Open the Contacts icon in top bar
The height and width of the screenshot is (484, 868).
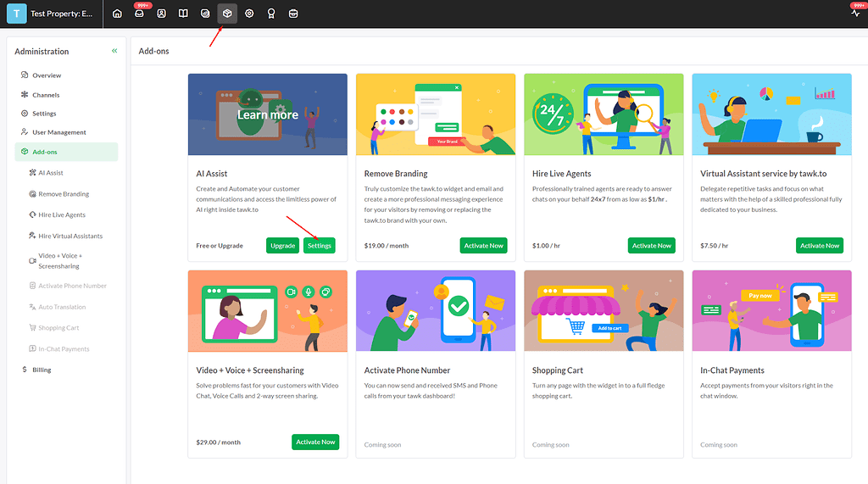[x=161, y=14]
